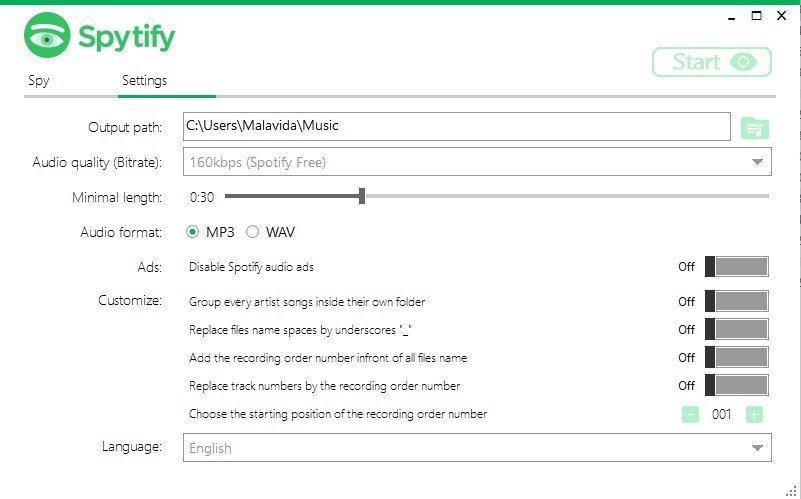Increase recording order number with plus button
Image resolution: width=801 pixels, height=499 pixels.
point(754,414)
